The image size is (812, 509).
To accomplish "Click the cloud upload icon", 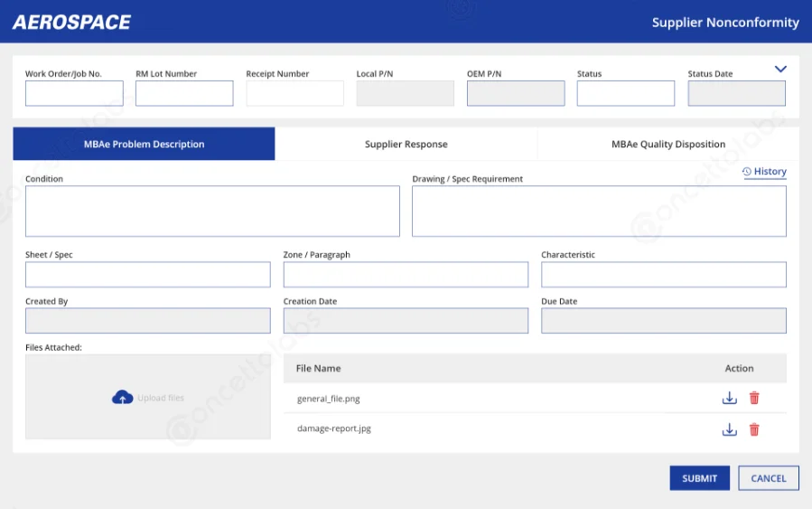I will pyautogui.click(x=122, y=397).
